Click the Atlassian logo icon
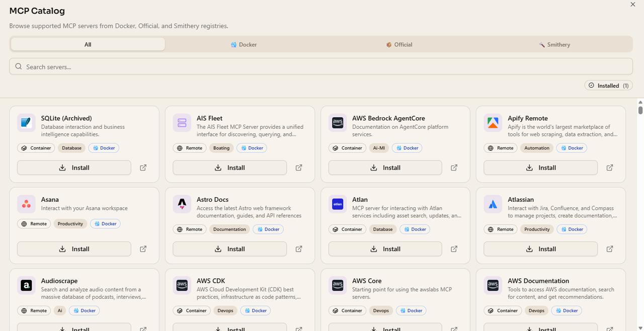This screenshot has height=331, width=644. click(x=493, y=204)
